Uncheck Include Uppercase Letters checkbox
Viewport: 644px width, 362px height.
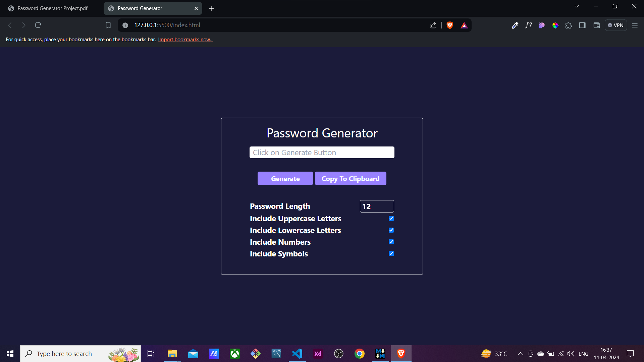391,219
